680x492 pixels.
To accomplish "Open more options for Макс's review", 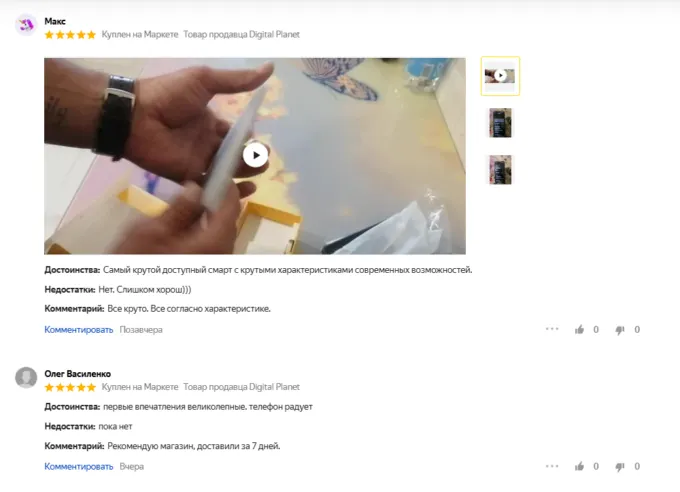I will pos(552,329).
